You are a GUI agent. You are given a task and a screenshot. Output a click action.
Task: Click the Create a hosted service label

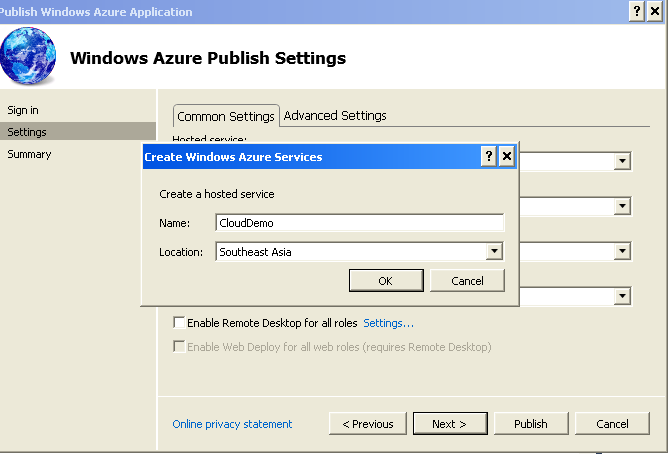[x=217, y=194]
